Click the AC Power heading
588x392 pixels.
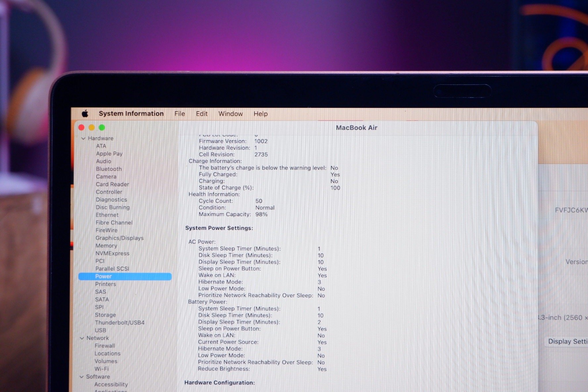tap(202, 242)
